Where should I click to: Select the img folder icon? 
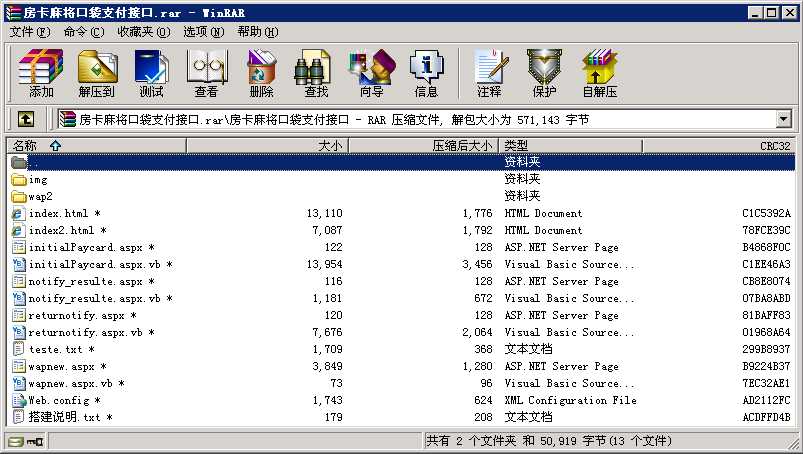click(19, 180)
